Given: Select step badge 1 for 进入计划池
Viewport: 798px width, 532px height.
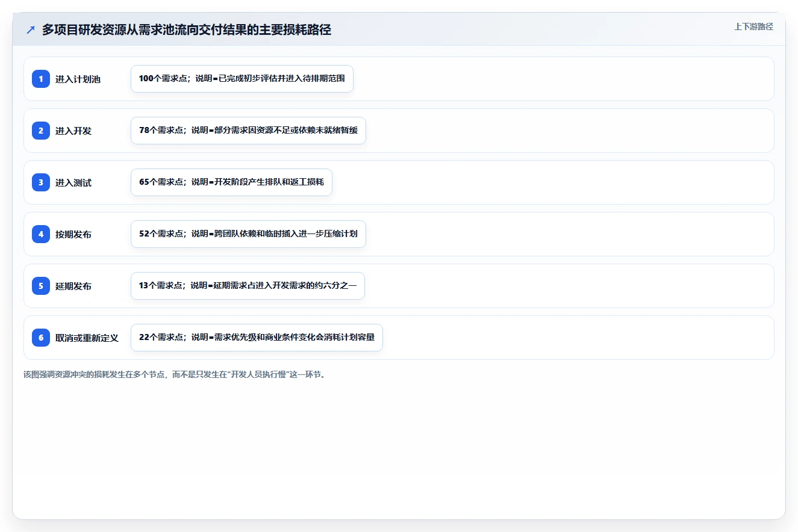Looking at the screenshot, I should pos(41,79).
